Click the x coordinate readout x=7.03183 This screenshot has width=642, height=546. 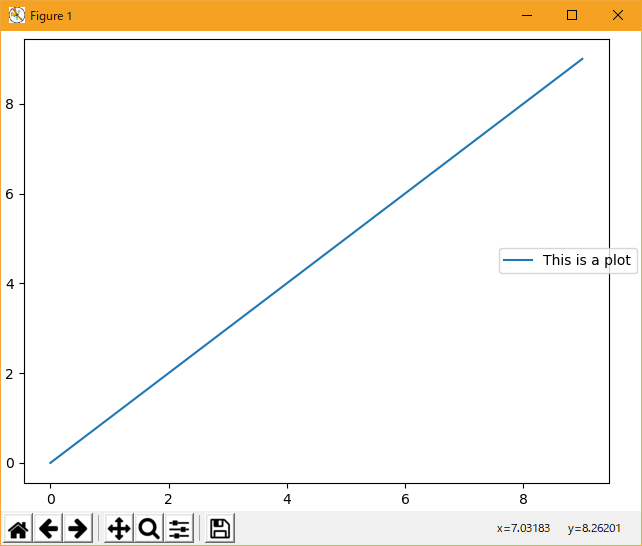pos(523,528)
